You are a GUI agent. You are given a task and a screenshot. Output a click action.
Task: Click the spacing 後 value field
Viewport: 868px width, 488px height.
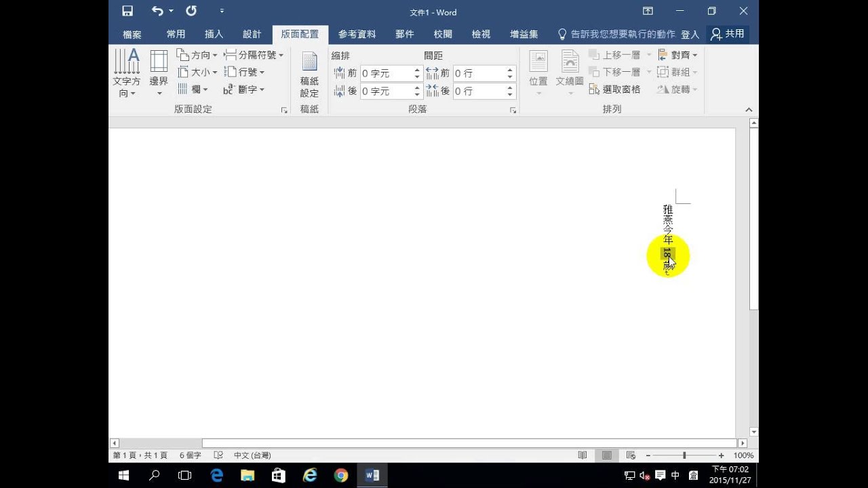[478, 91]
